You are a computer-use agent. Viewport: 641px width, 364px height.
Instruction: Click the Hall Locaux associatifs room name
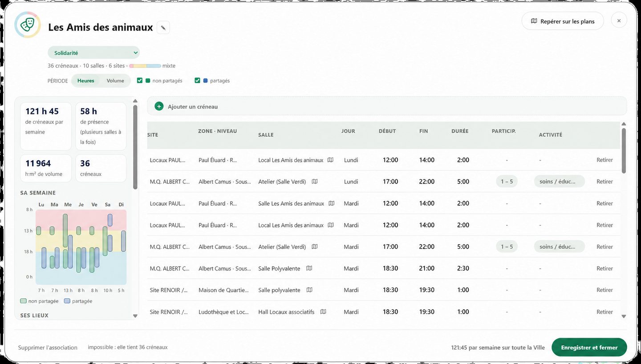coord(286,312)
